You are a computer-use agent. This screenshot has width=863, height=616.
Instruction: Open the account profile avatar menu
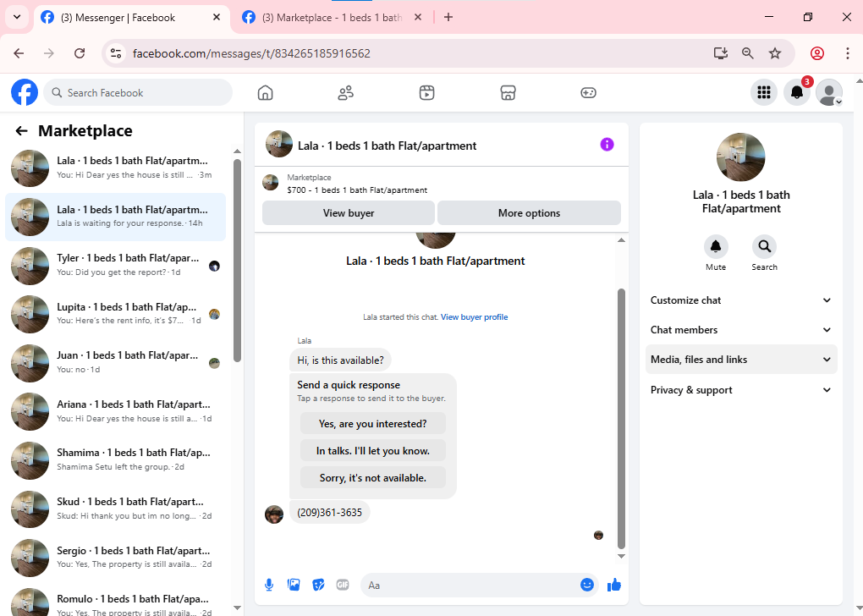pos(829,92)
